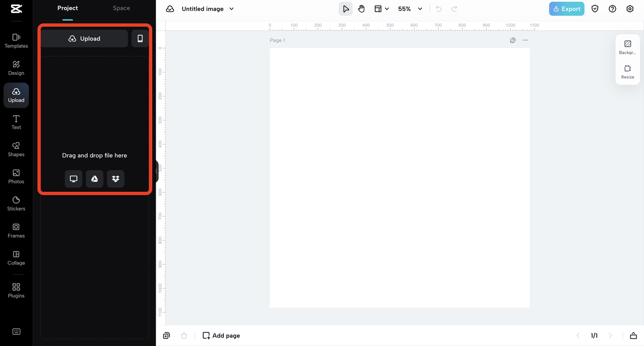Click the Drag and drop file here text
The image size is (644, 346).
(x=95, y=155)
